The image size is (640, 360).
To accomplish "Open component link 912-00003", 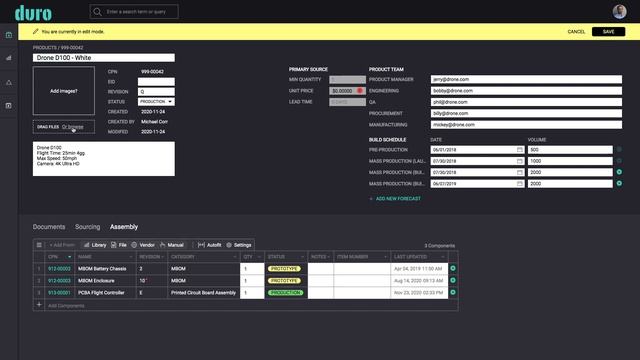I will pyautogui.click(x=59, y=281).
